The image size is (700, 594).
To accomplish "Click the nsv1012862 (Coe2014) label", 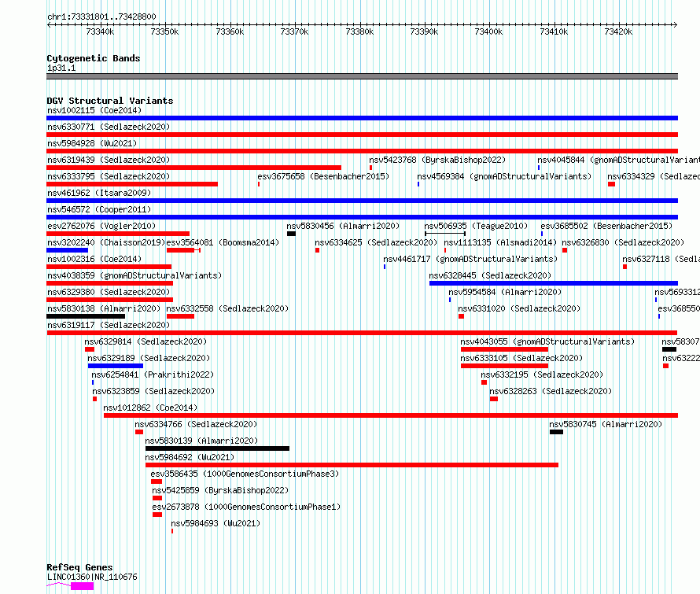I will click(150, 408).
